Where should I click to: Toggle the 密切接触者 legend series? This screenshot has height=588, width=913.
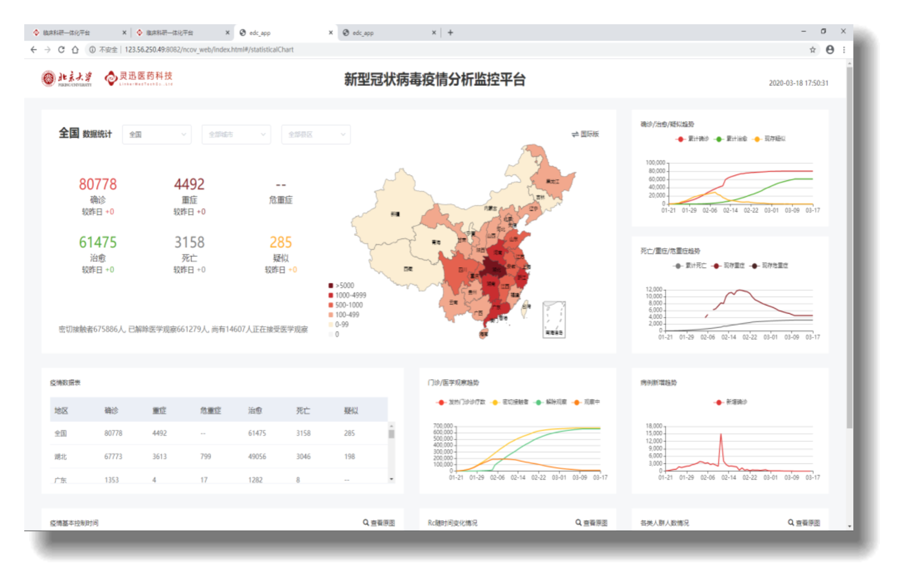510,402
